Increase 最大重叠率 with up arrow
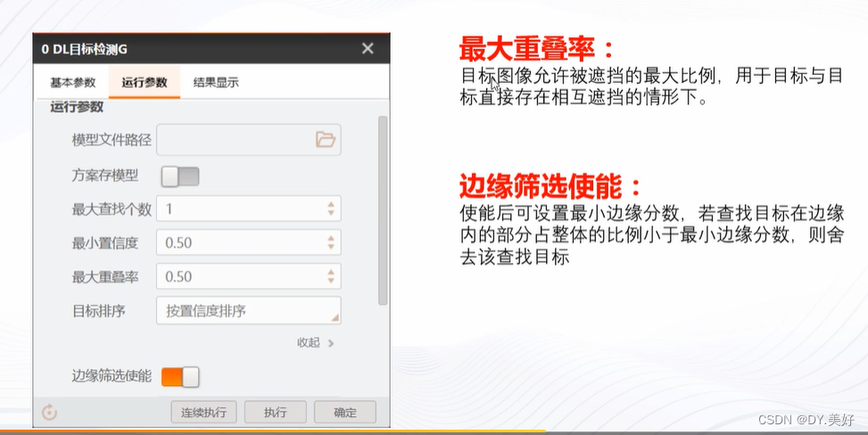The height and width of the screenshot is (435, 868). (331, 272)
